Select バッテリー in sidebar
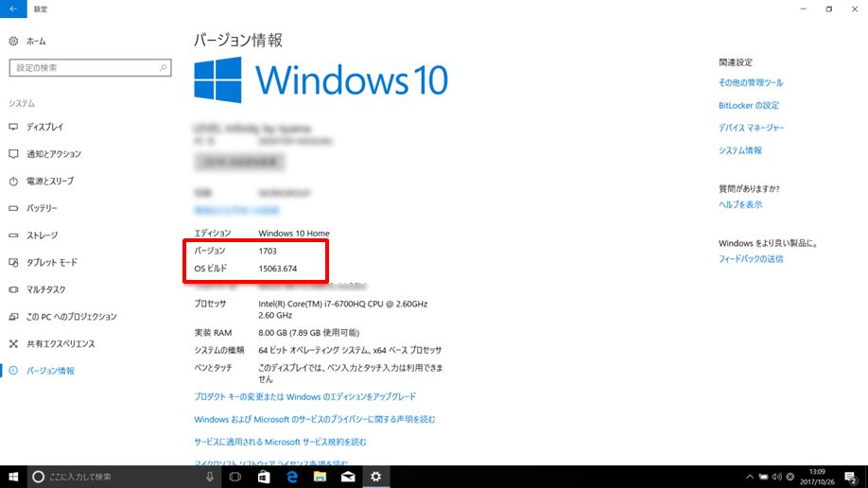Screen dimensions: 868x488 [42, 208]
